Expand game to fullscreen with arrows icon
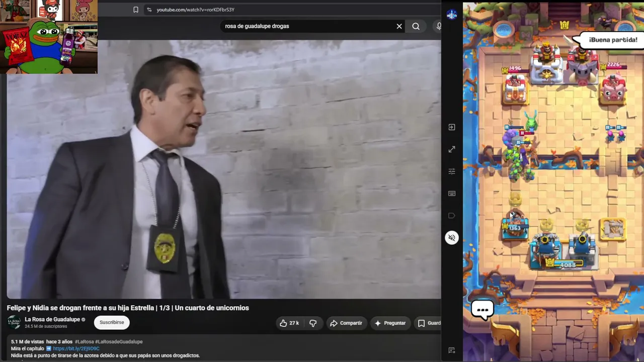644x362 pixels. 452,149
